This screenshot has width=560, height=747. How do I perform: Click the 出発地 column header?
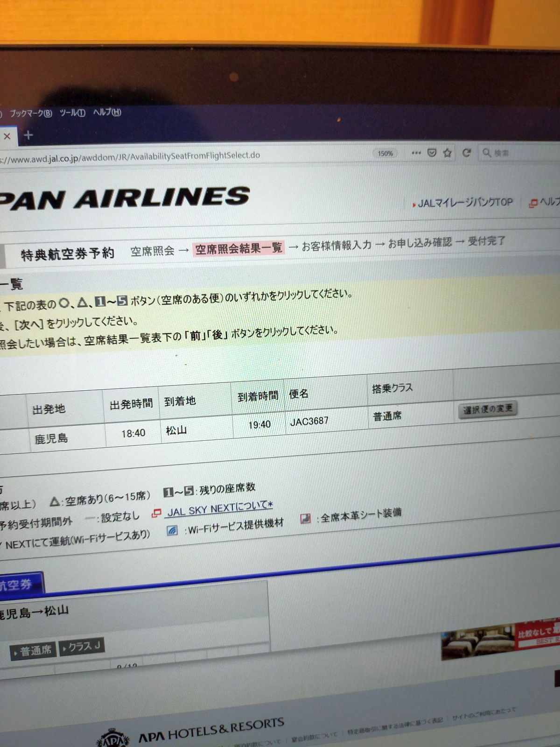[x=49, y=409]
